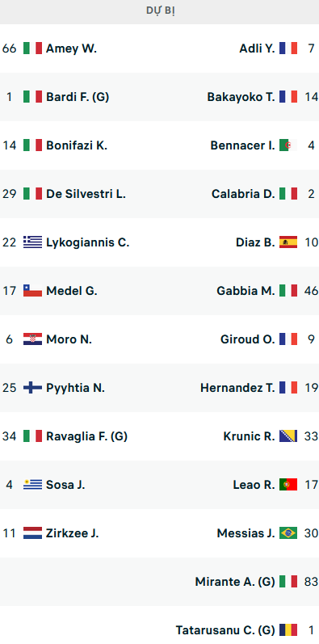Click the Finnish flag beside Pyyhtia N.
Screen dimensions: 319x644
[32, 388]
